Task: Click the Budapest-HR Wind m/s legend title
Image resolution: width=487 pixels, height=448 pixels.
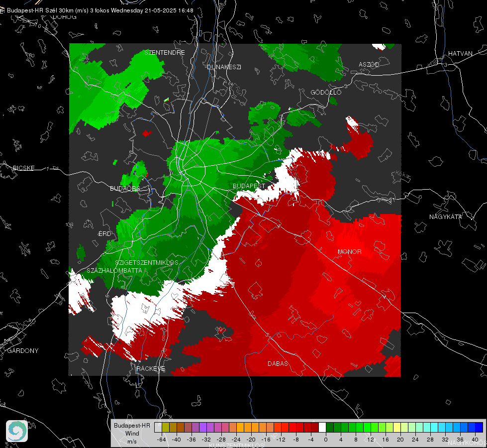Action: point(132,433)
